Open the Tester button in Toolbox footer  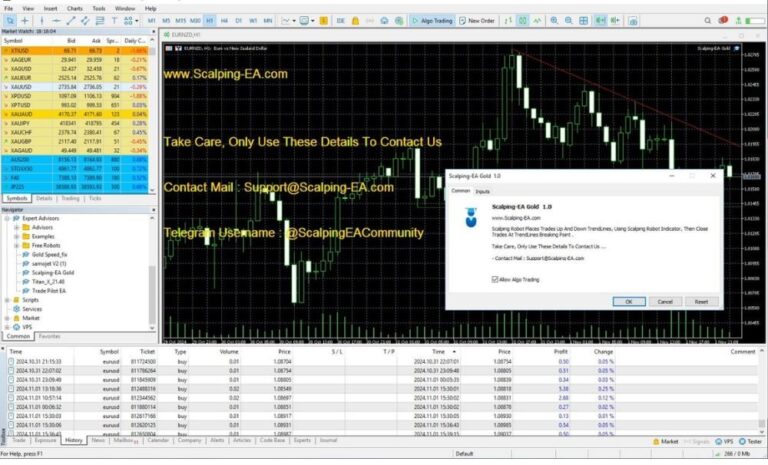pos(751,442)
